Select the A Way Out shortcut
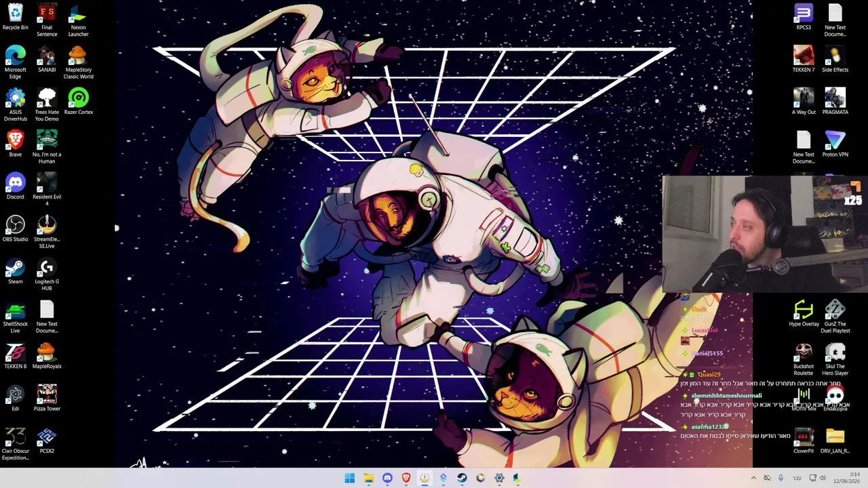 [x=804, y=102]
